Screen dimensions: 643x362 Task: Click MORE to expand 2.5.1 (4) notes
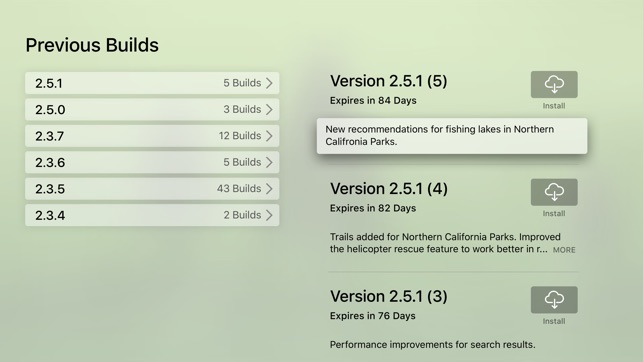click(x=564, y=250)
